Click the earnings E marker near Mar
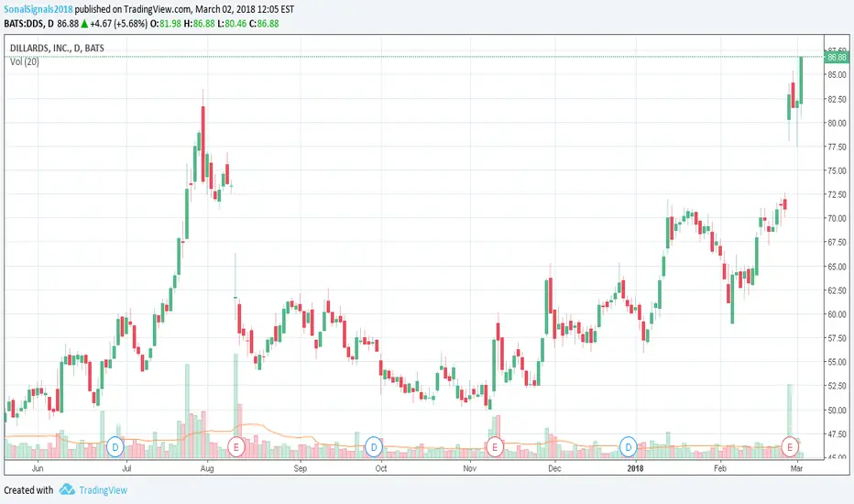Viewport: 854px width, 504px height. point(790,447)
